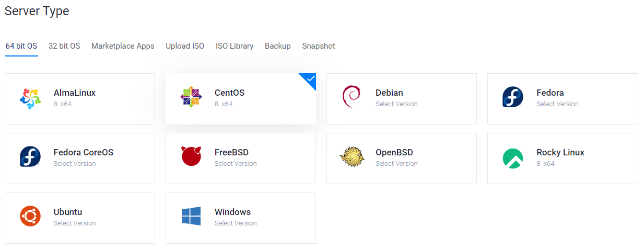Switch to the Snapshot tab
Viewport: 644px width, 249px height.
(319, 46)
